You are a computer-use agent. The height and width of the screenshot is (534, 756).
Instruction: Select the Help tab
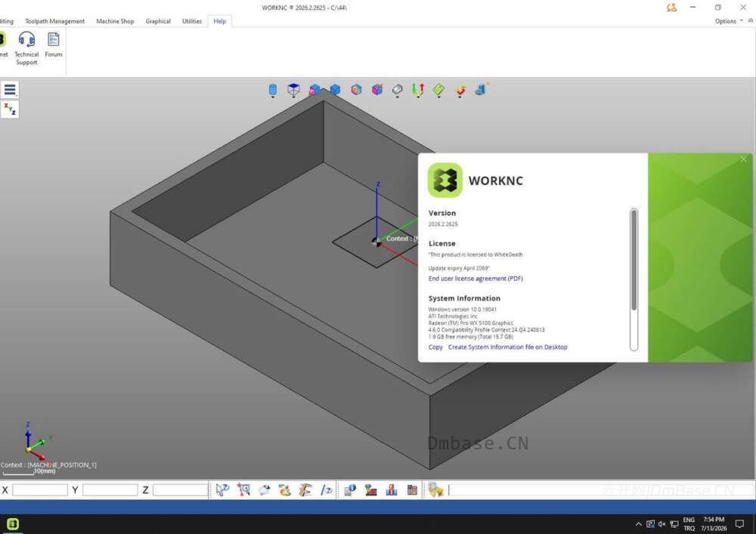[220, 21]
